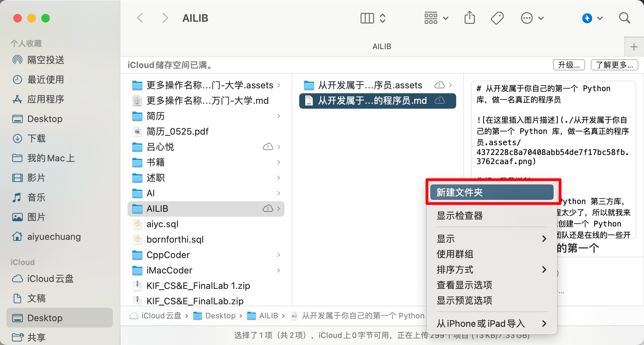Click the forward navigation arrow
This screenshot has height=345, width=644.
(x=165, y=18)
